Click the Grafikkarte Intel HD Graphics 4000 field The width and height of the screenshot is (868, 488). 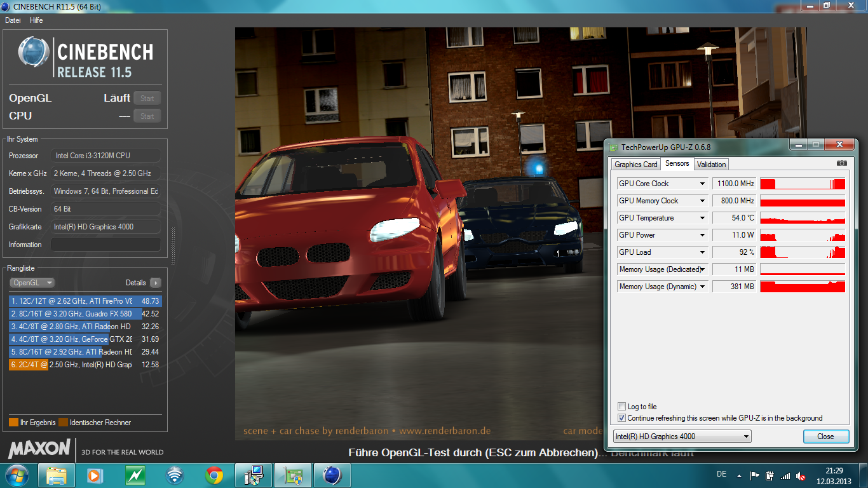[105, 227]
